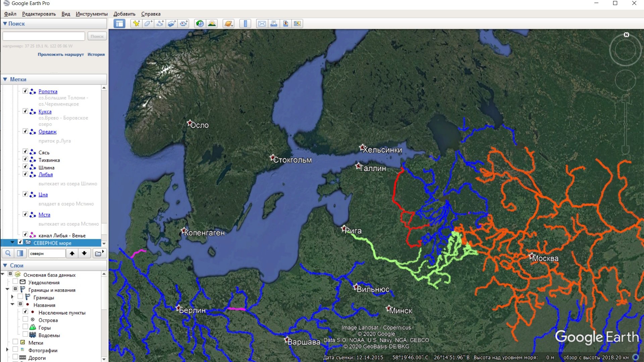Collapse the Названия layer node

[12, 304]
